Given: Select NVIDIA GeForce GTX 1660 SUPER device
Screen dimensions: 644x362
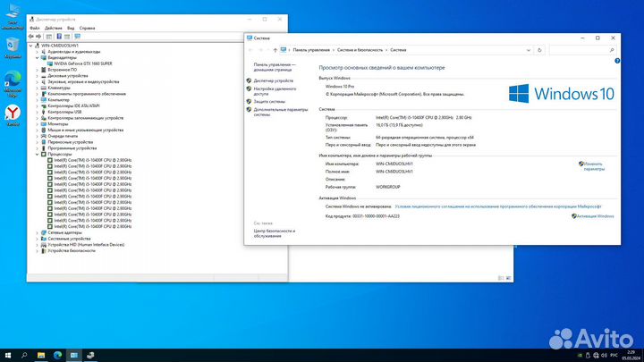Looking at the screenshot, I should tap(83, 63).
